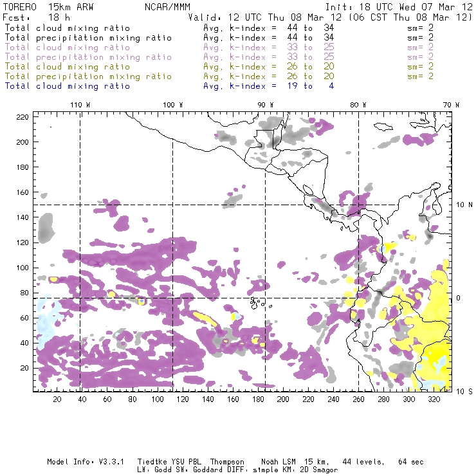Pick olive "Total cloud mixing ratio" legend entry
Viewport: 476px width, 476px height.
pos(68,67)
